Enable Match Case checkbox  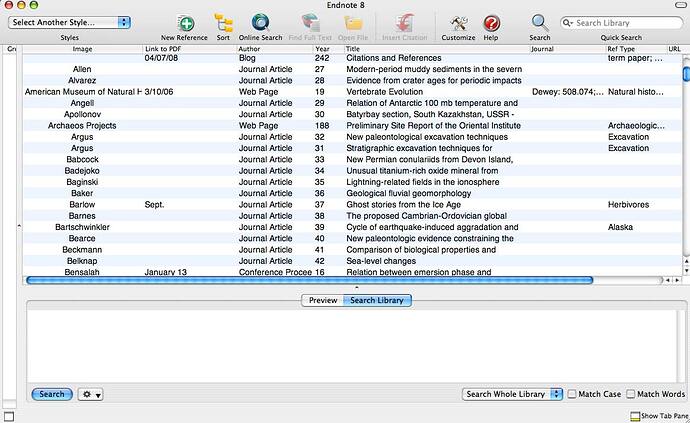point(572,394)
